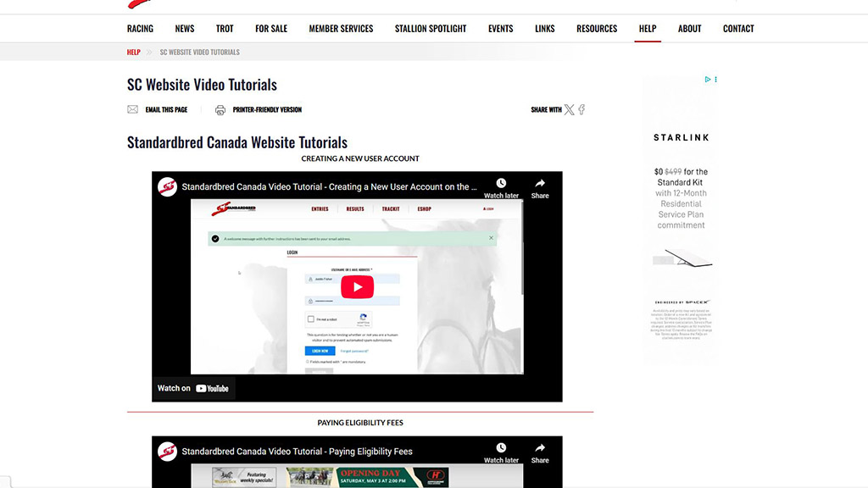This screenshot has width=868, height=488.
Task: Open the Links menu
Action: [x=545, y=28]
